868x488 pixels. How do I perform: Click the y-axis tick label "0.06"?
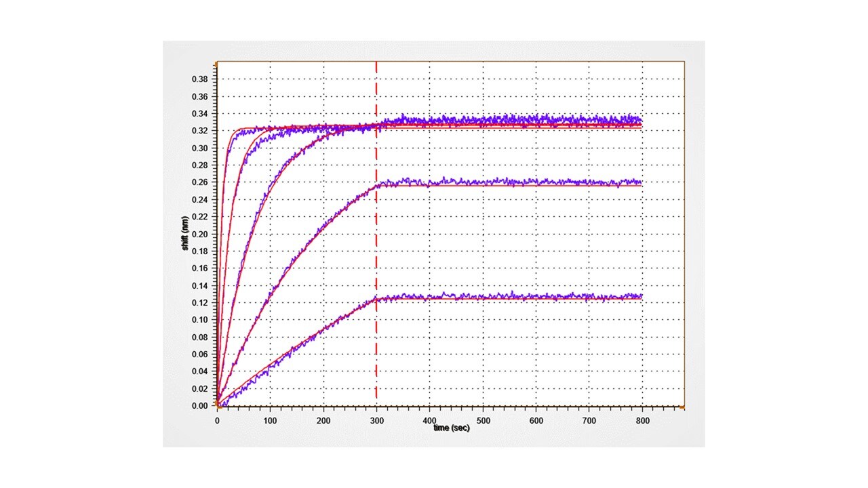pos(199,354)
